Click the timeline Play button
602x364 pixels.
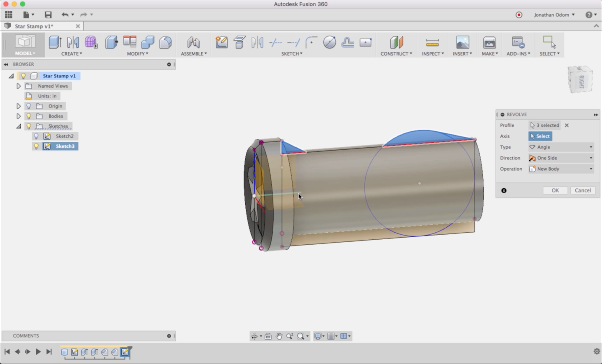[38, 352]
